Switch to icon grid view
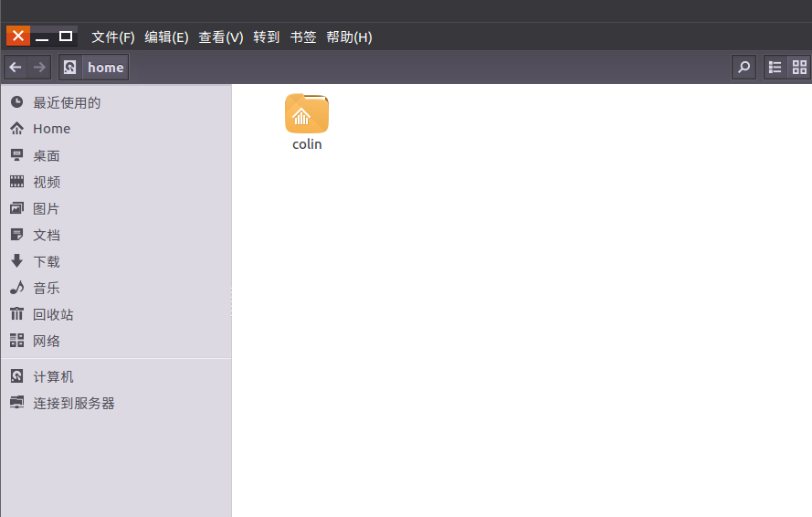The image size is (812, 517). (x=799, y=68)
